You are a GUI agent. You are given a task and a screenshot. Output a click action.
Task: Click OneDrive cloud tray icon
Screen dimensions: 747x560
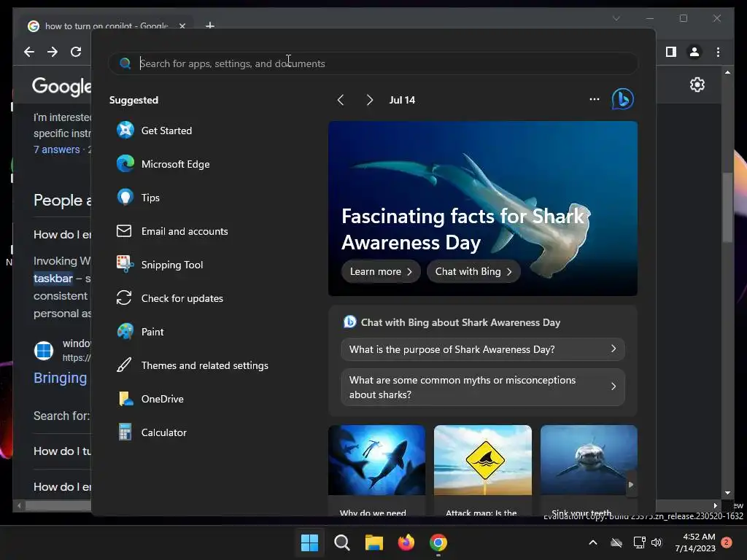616,542
